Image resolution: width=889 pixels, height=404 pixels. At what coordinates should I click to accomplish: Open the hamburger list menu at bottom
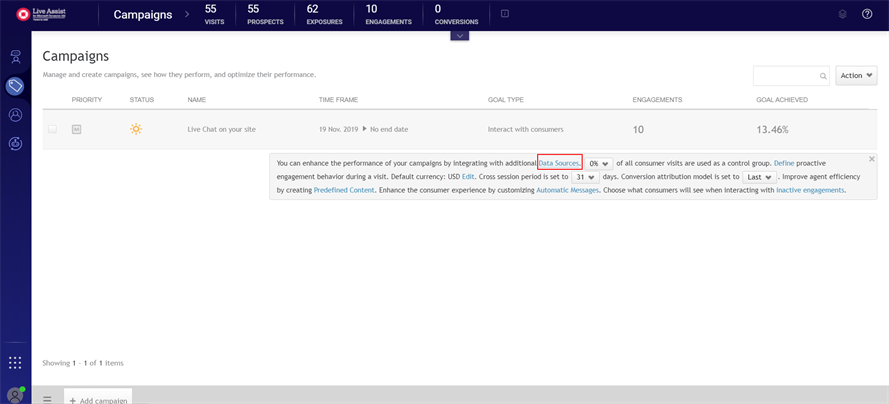coord(47,399)
